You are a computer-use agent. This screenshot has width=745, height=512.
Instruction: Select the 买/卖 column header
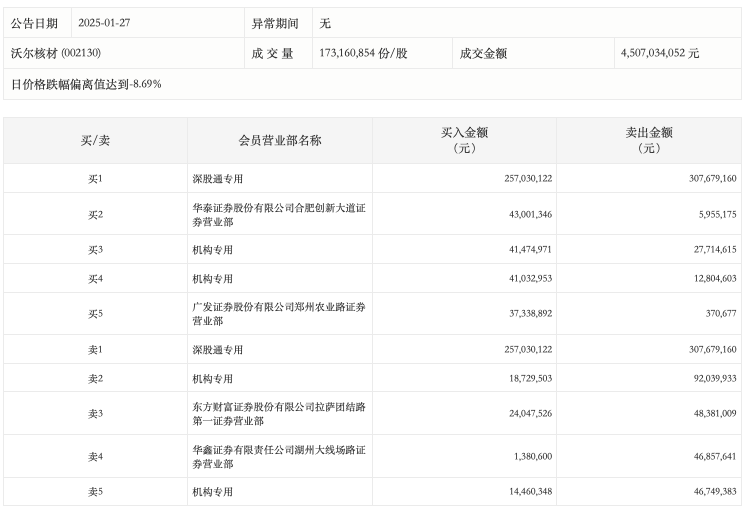[x=95, y=141]
